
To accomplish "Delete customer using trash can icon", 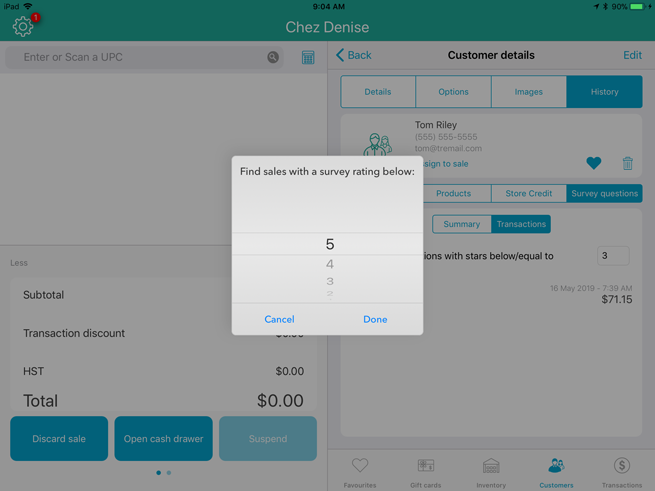I will point(627,163).
